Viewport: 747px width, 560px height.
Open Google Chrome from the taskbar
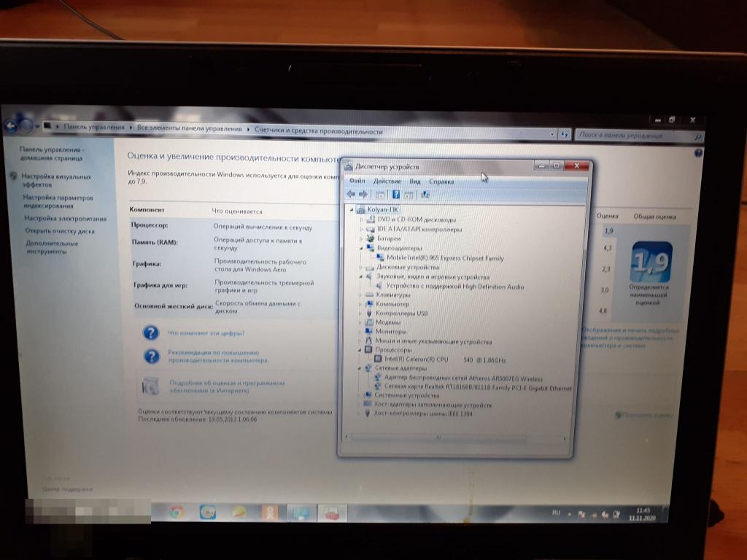[x=177, y=512]
